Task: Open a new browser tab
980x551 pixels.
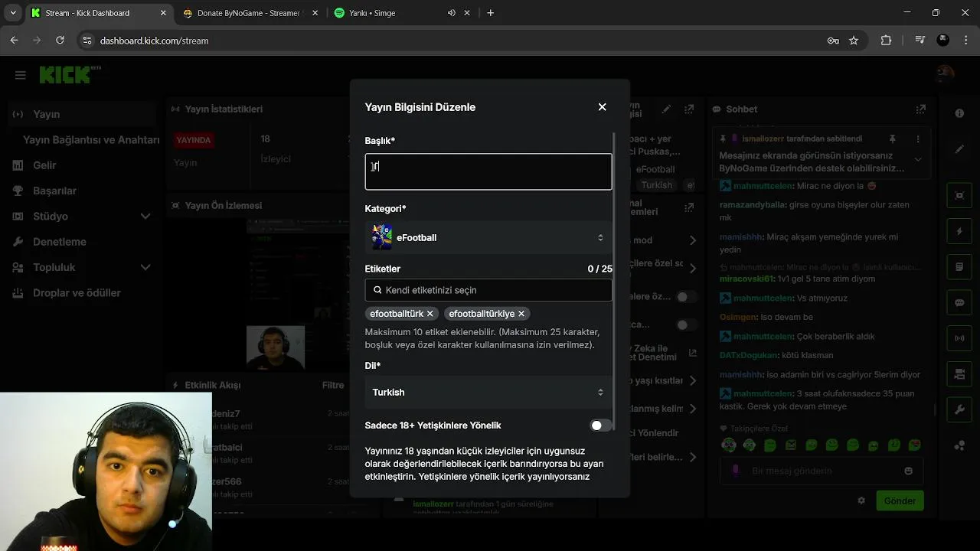Action: click(x=490, y=13)
